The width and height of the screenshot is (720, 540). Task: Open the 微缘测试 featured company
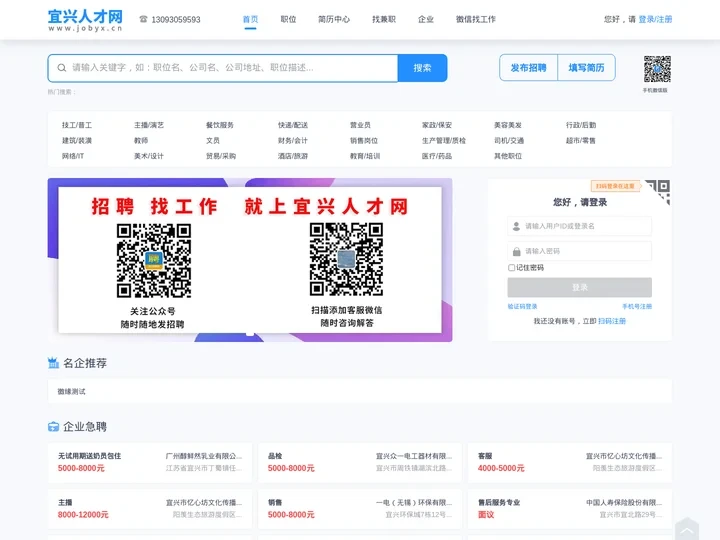pos(71,392)
